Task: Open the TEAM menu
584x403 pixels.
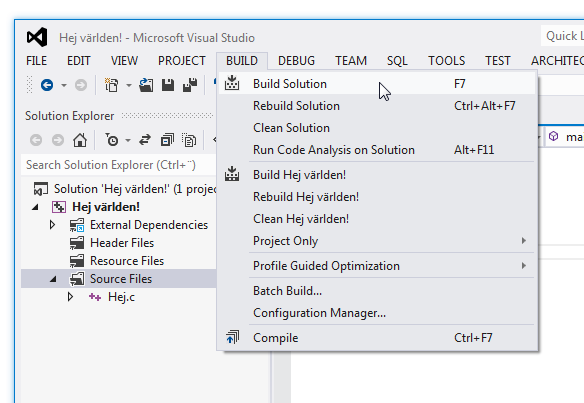Action: point(351,61)
